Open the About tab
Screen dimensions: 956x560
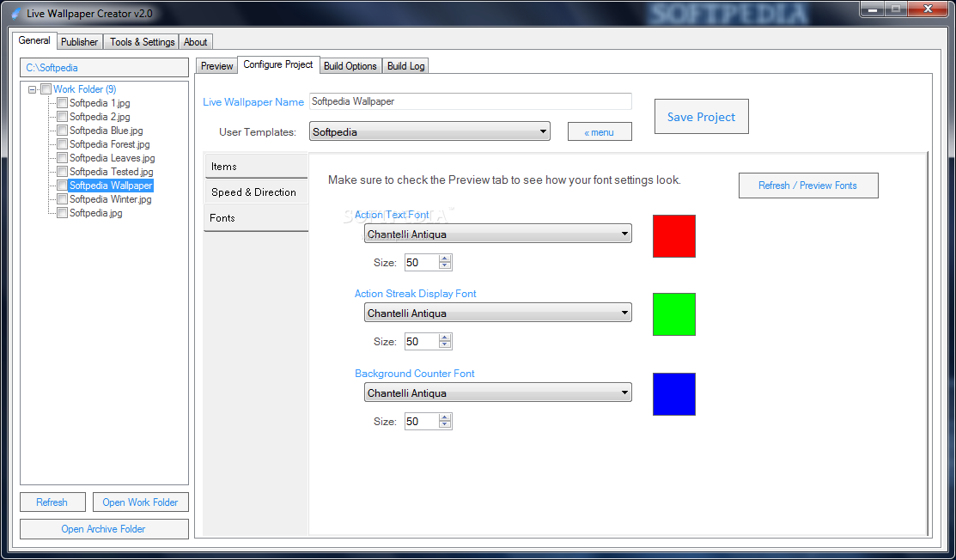(196, 42)
